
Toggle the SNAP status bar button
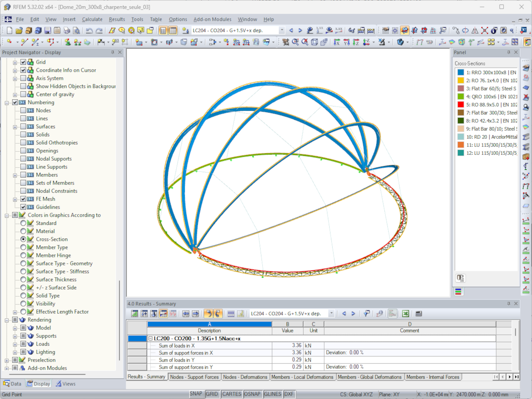pos(196,394)
